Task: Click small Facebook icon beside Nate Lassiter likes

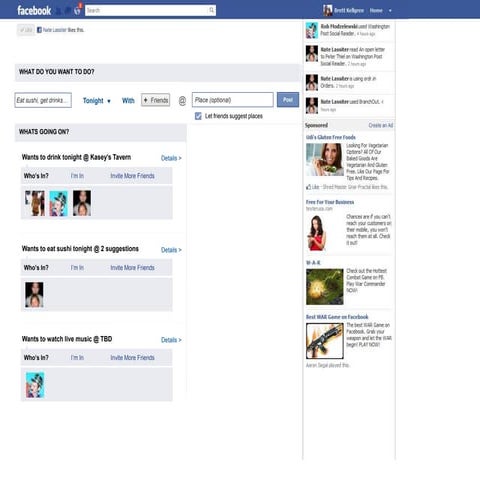Action: point(39,30)
